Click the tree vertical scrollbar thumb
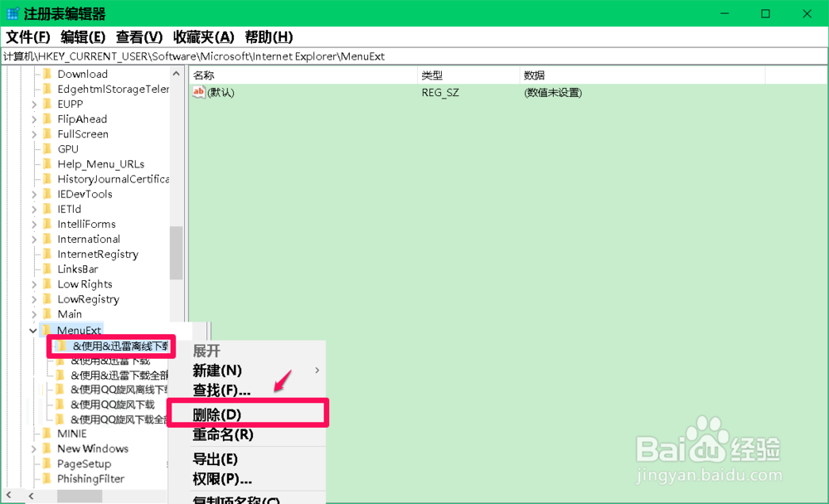The height and width of the screenshot is (504, 829). (176, 253)
